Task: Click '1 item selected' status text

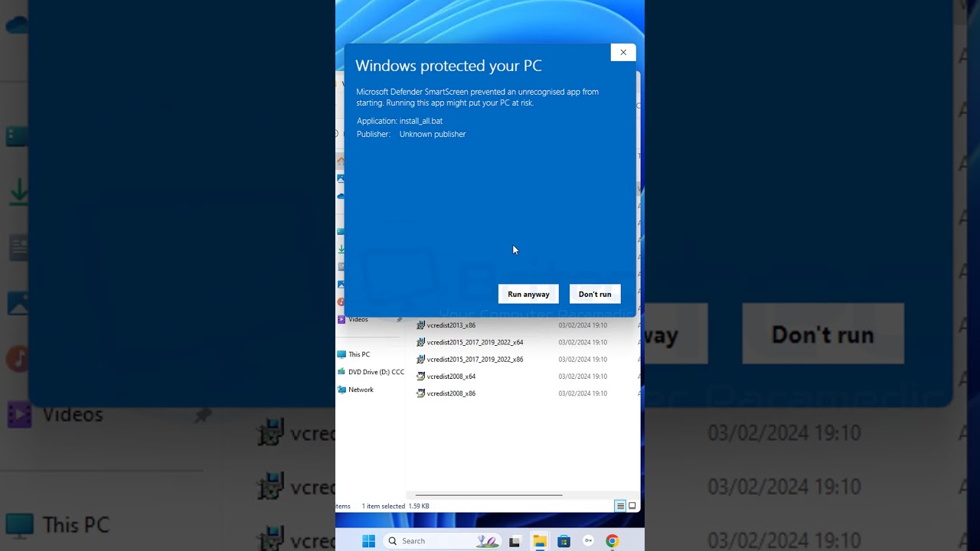Action: click(x=384, y=506)
